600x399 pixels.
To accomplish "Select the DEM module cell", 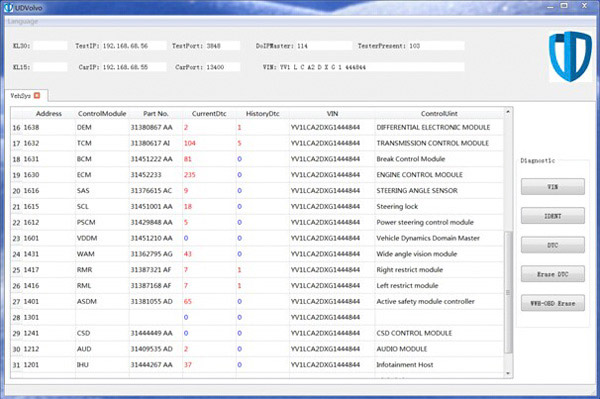I will pos(102,127).
